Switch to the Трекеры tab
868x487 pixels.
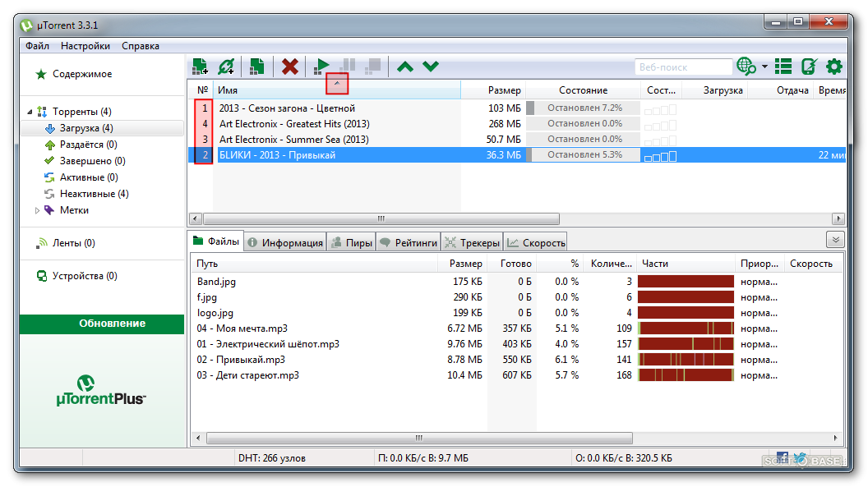(473, 242)
